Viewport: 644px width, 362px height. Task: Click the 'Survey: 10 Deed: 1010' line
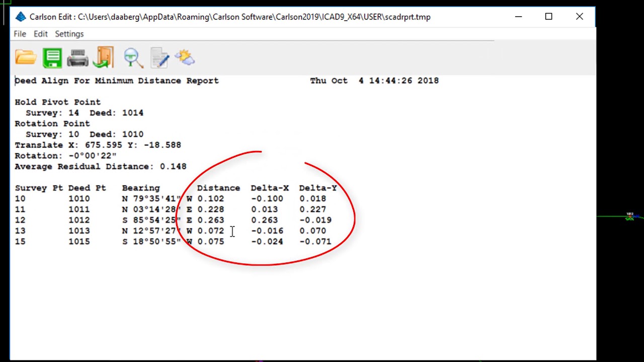(85, 134)
